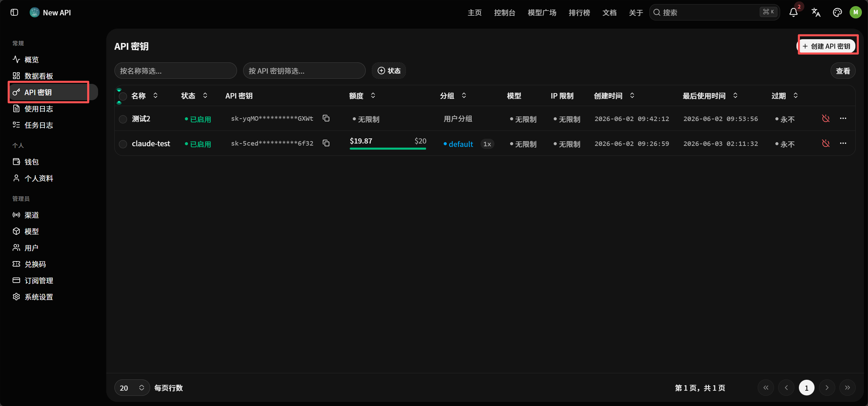Go to first page of the table
The height and width of the screenshot is (406, 868).
click(766, 388)
